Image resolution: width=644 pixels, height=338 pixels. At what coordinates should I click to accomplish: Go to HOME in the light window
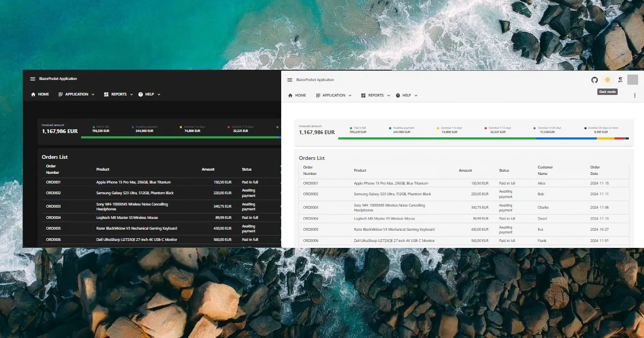click(x=297, y=95)
